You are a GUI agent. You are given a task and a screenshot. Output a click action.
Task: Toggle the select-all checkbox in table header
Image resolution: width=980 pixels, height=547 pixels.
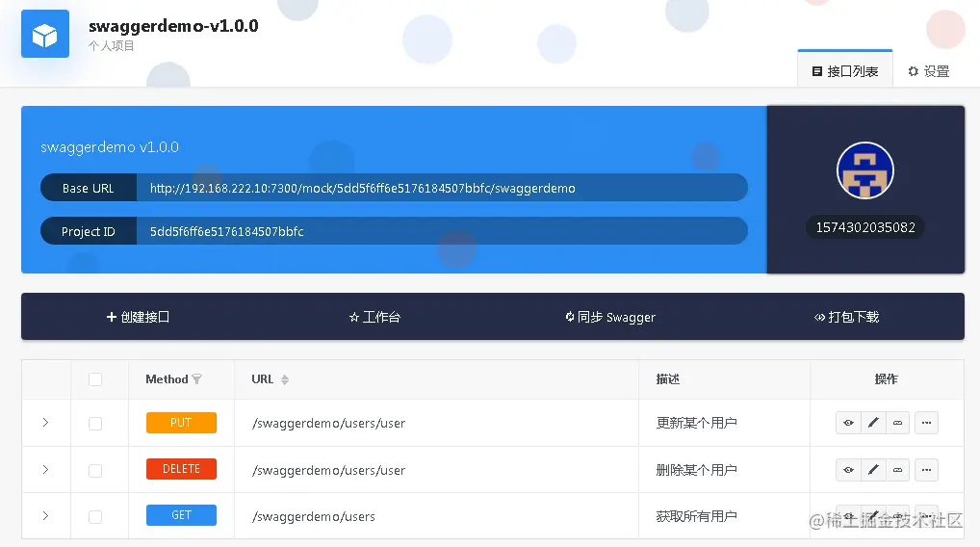(95, 379)
